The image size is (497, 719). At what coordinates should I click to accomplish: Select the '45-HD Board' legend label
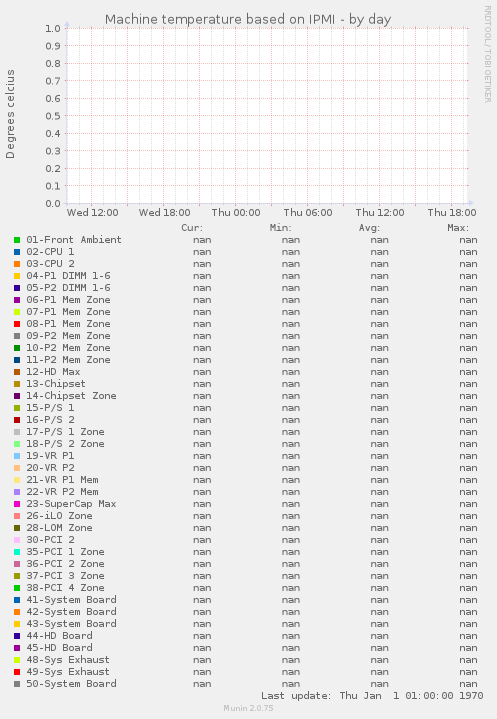pyautogui.click(x=59, y=647)
